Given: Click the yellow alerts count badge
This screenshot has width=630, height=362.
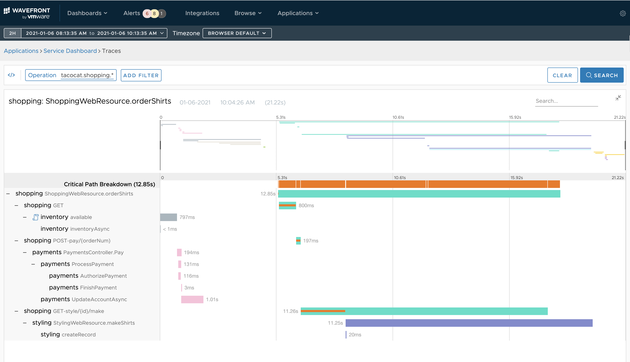Looking at the screenshot, I should click(154, 13).
